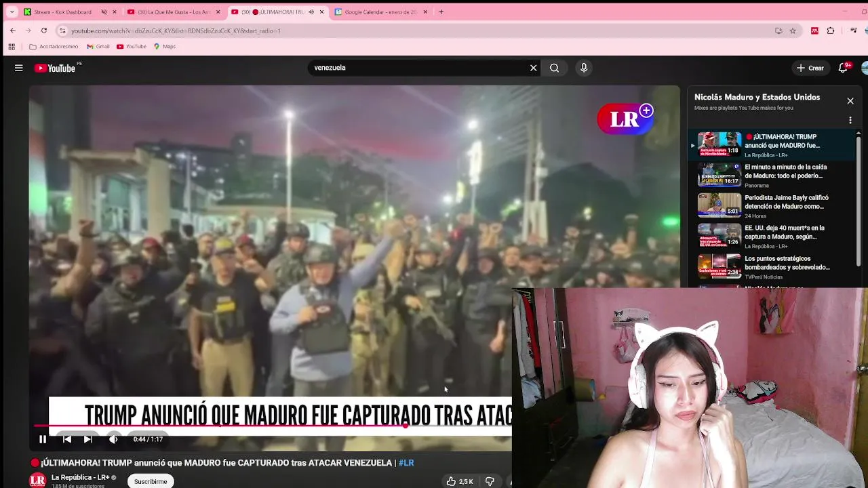Click La República channel avatar

click(x=37, y=481)
